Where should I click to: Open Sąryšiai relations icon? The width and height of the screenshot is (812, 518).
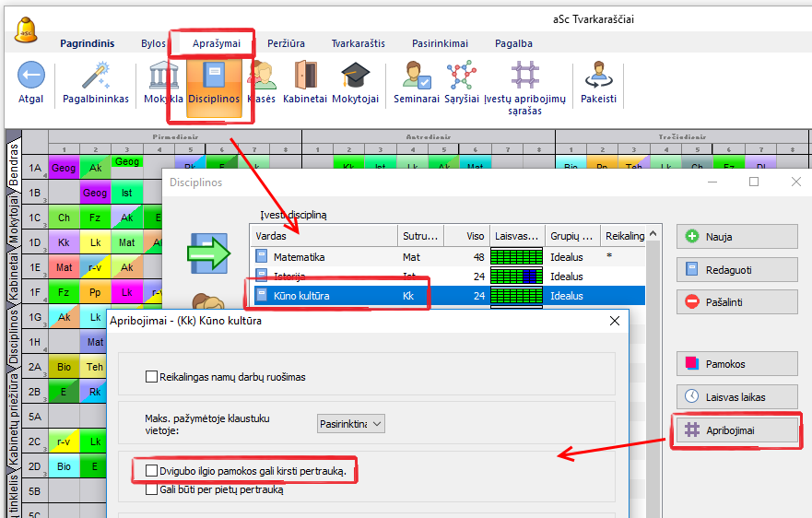(461, 77)
